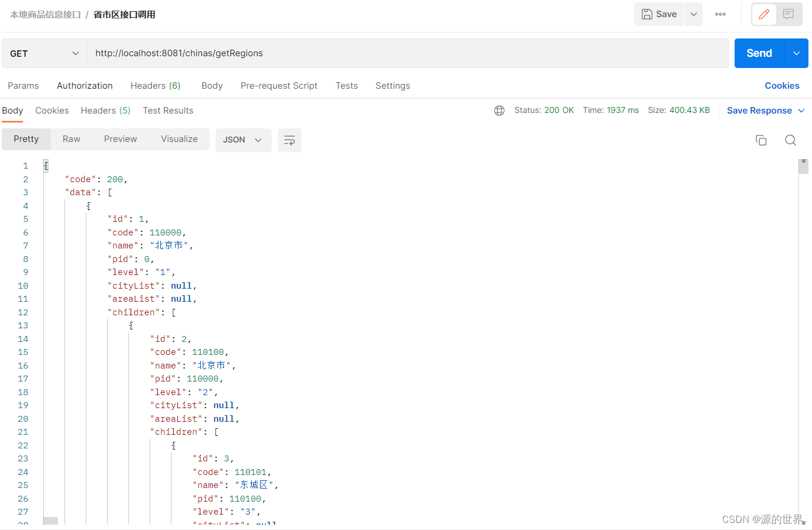This screenshot has height=530, width=812.
Task: Send the request with the Send button
Action: pyautogui.click(x=759, y=53)
